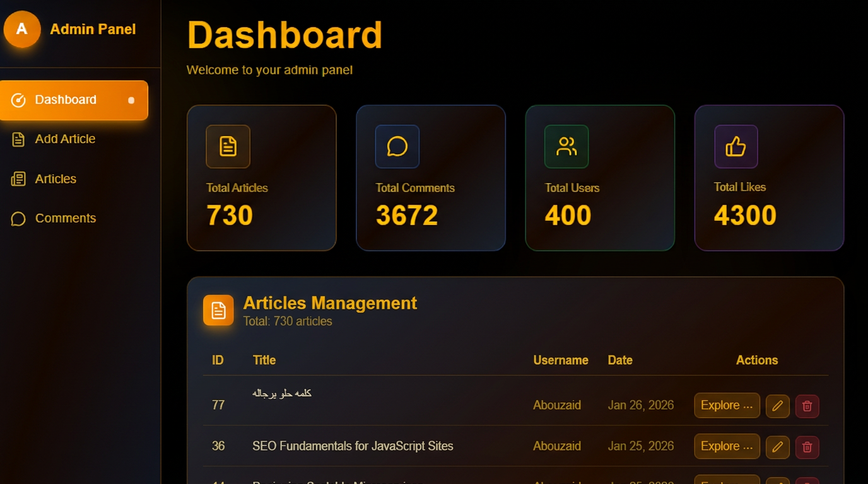The height and width of the screenshot is (484, 868).
Task: Click the Title column header
Action: tap(264, 360)
